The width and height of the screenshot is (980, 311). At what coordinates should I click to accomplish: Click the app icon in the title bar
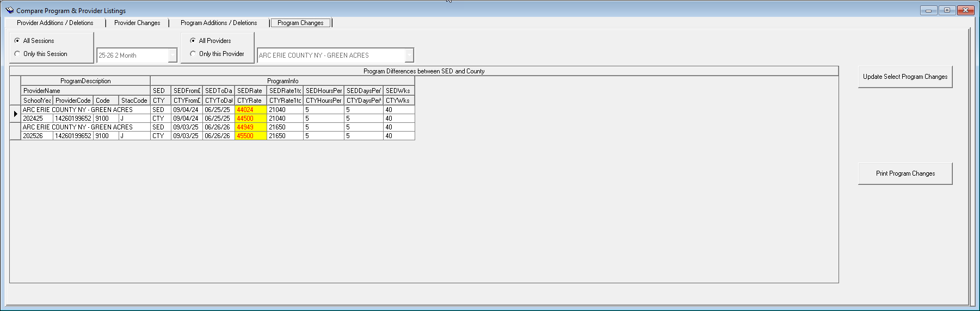pyautogui.click(x=9, y=10)
